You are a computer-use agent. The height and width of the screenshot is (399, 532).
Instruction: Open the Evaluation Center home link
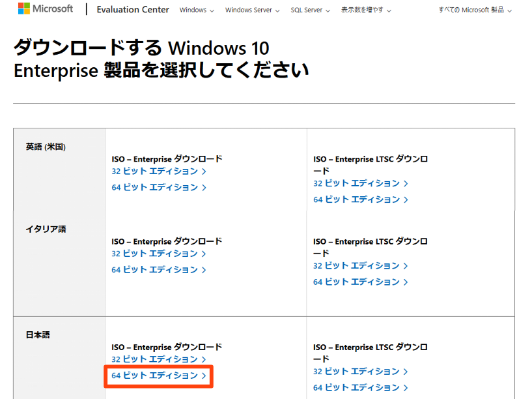click(x=133, y=10)
